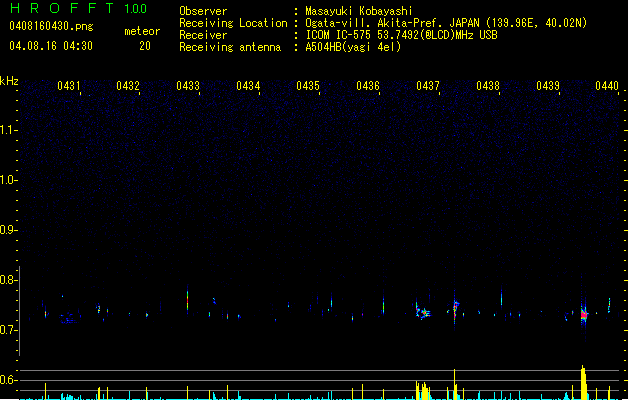Click the 0437 time marker
629x400 pixels.
[428, 86]
